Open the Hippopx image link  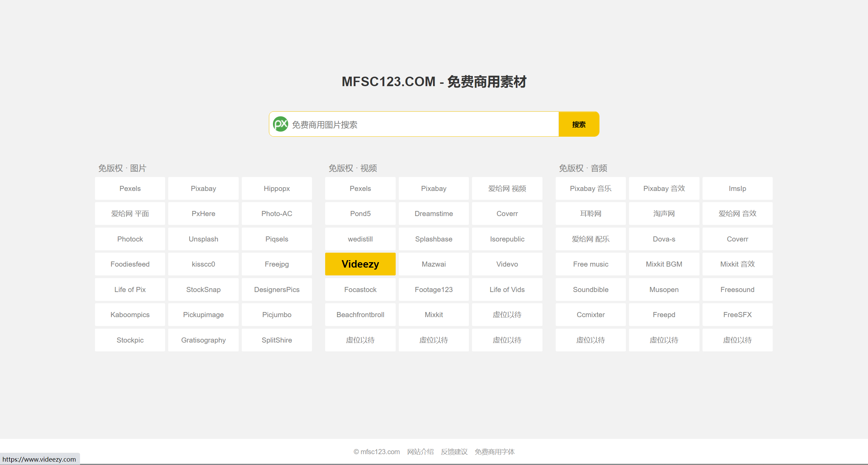277,188
